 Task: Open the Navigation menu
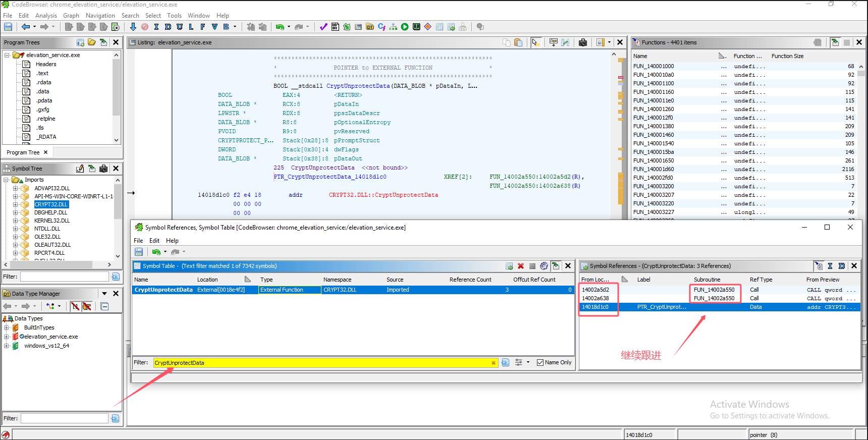(x=100, y=16)
